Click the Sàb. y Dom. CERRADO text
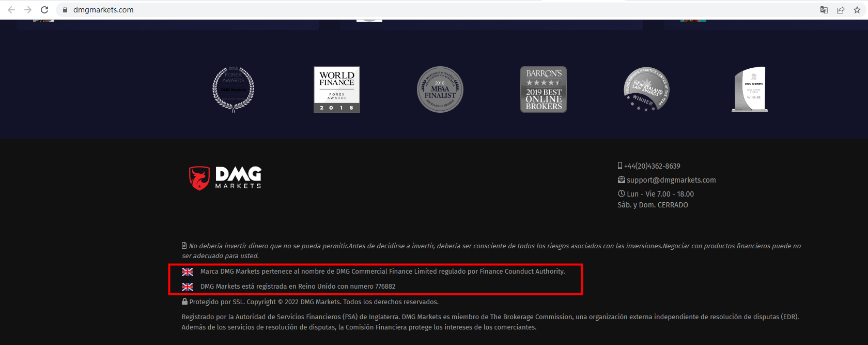This screenshot has width=868, height=345. [653, 205]
